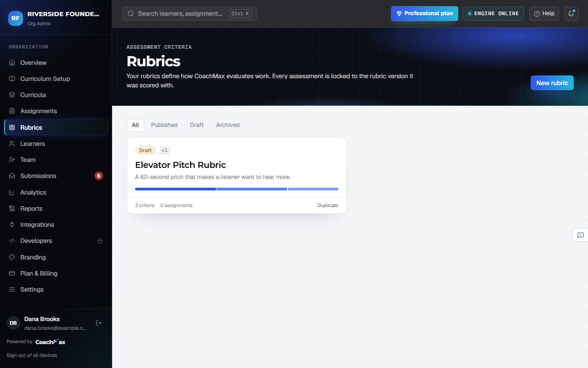Click the Developers lock icon
Image resolution: width=588 pixels, height=368 pixels.
(x=100, y=241)
